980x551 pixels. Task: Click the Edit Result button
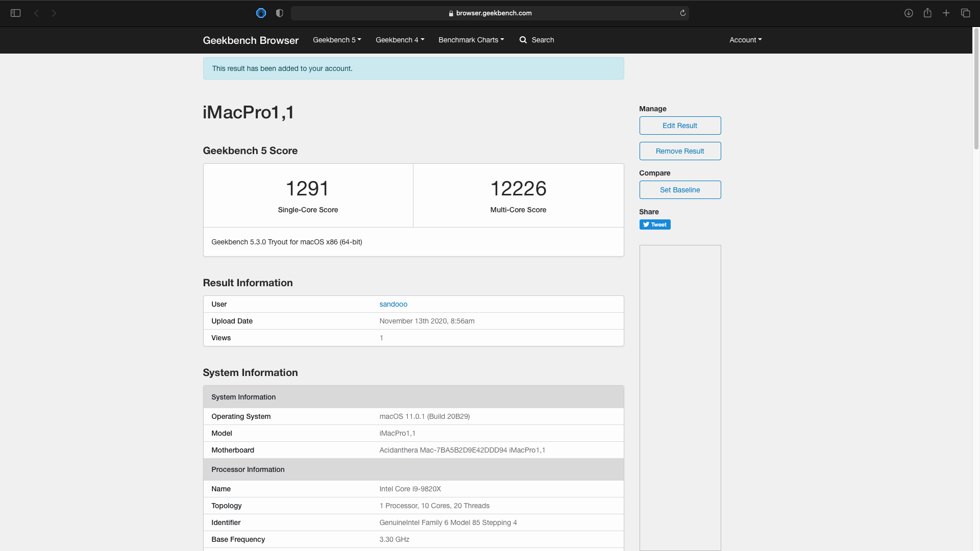click(680, 126)
